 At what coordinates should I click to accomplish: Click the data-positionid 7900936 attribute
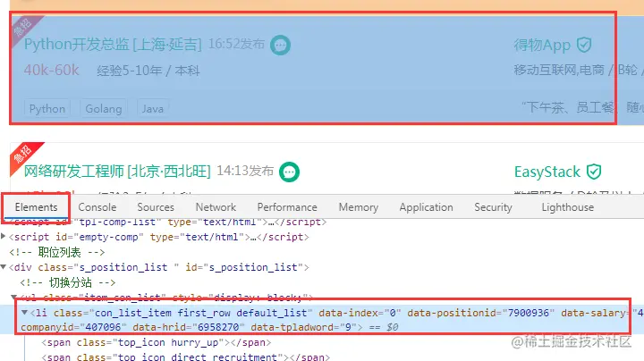pos(481,313)
